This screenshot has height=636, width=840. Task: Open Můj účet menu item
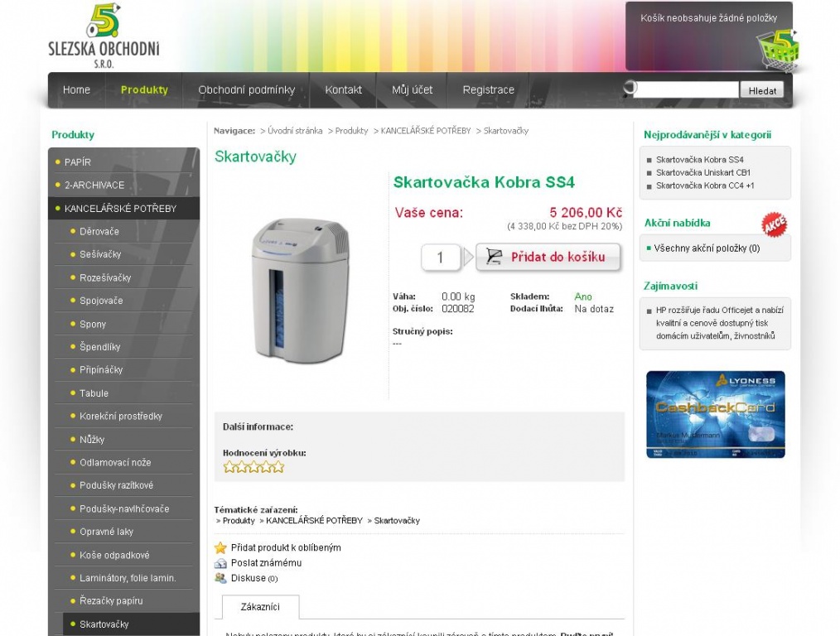click(x=412, y=90)
